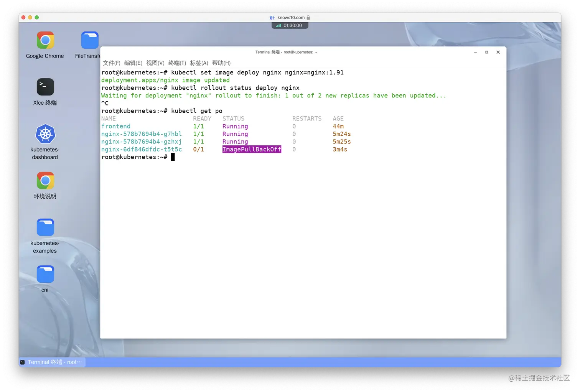The height and width of the screenshot is (392, 580).
Task: Click the 'Waiting for deployment' output line
Action: point(274,96)
